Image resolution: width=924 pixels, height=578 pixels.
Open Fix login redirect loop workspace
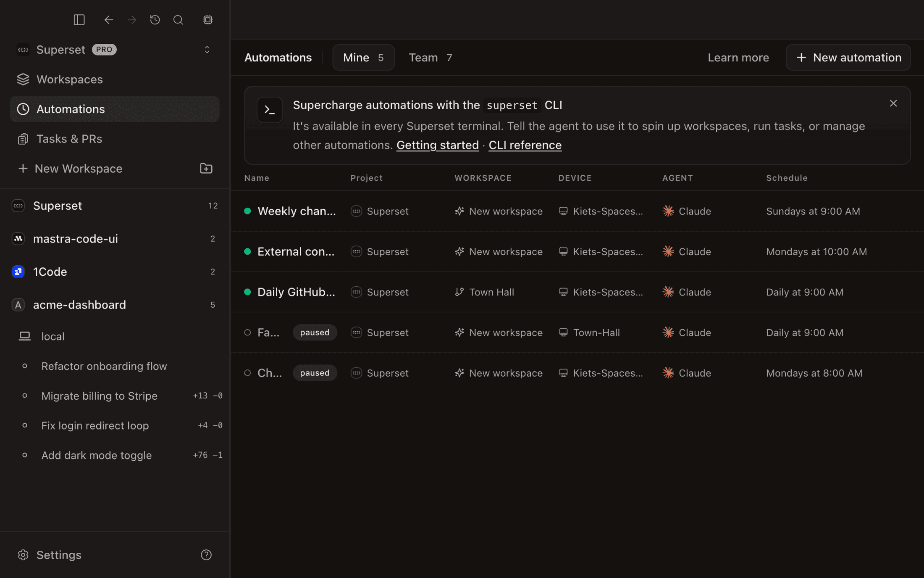point(114,425)
